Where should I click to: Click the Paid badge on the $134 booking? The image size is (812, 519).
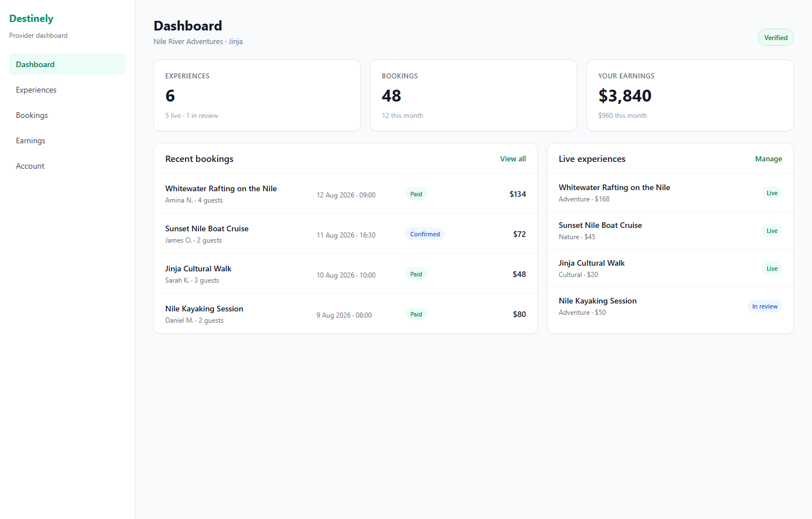coord(416,194)
